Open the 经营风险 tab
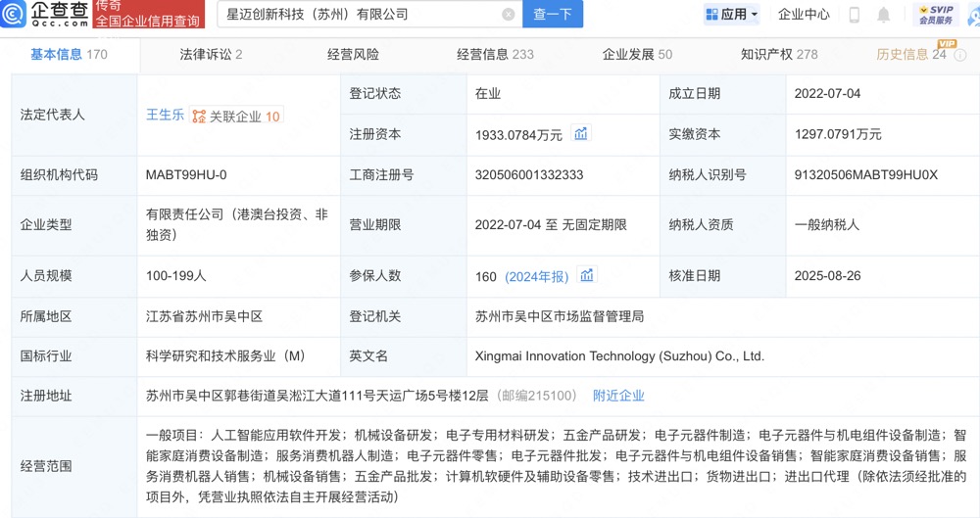This screenshot has width=980, height=518. (353, 55)
